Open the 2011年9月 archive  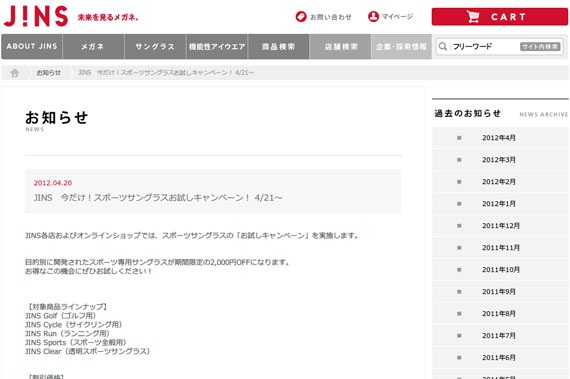click(x=500, y=292)
